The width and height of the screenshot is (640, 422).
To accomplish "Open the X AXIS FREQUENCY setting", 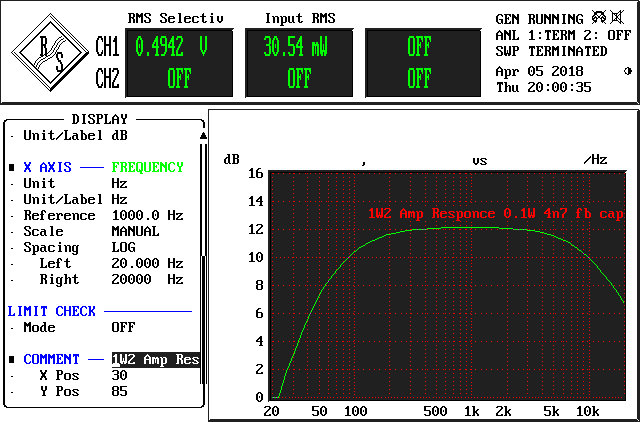I will (147, 167).
